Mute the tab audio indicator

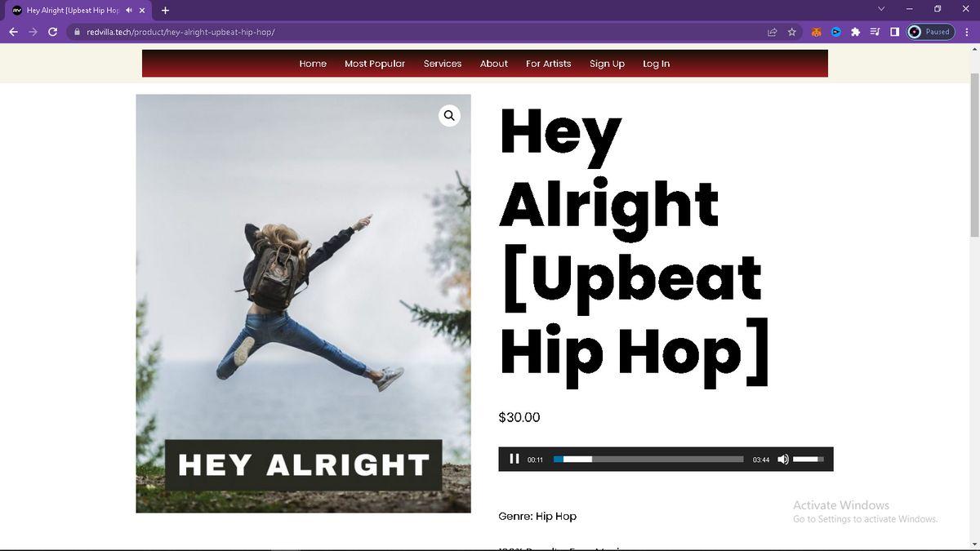coord(129,11)
